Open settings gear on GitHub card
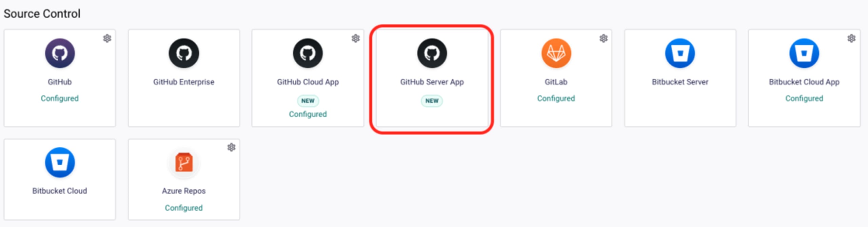The image size is (868, 227). tap(107, 38)
